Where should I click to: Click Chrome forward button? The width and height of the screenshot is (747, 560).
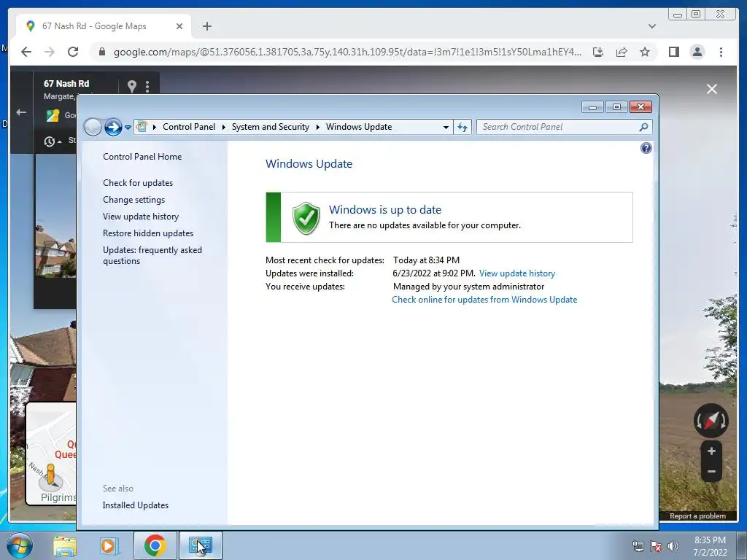50,52
